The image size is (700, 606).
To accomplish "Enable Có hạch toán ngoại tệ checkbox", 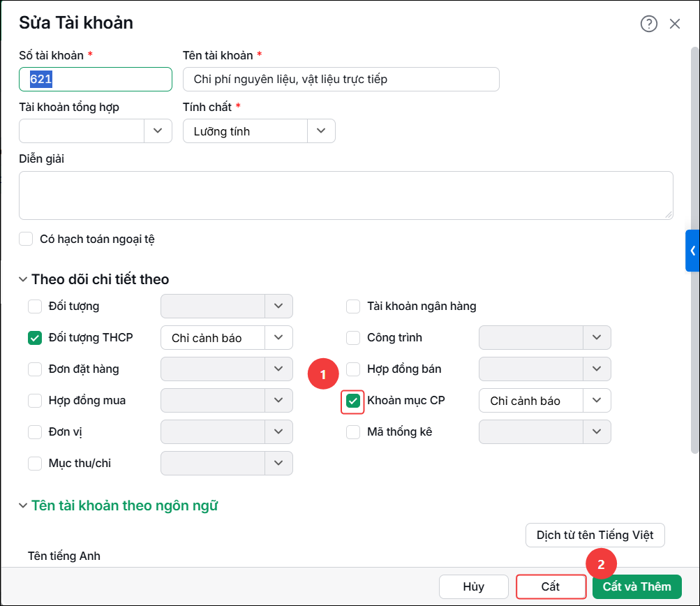I will coord(26,239).
